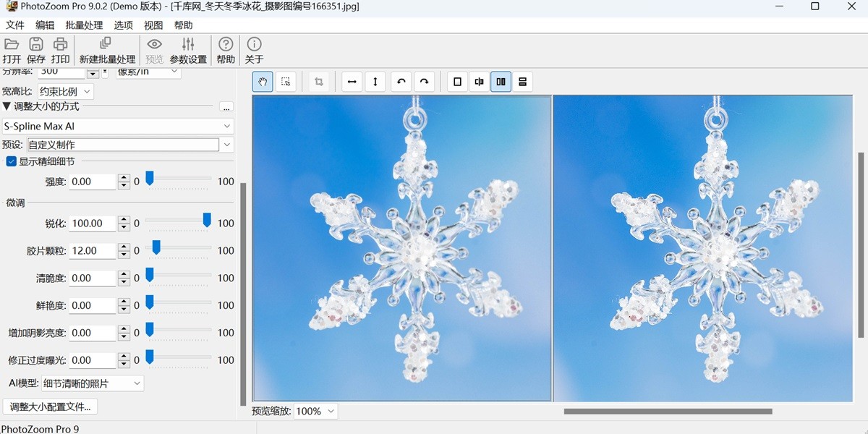The image size is (868, 434).
Task: Open the 视图 menu
Action: (x=153, y=25)
